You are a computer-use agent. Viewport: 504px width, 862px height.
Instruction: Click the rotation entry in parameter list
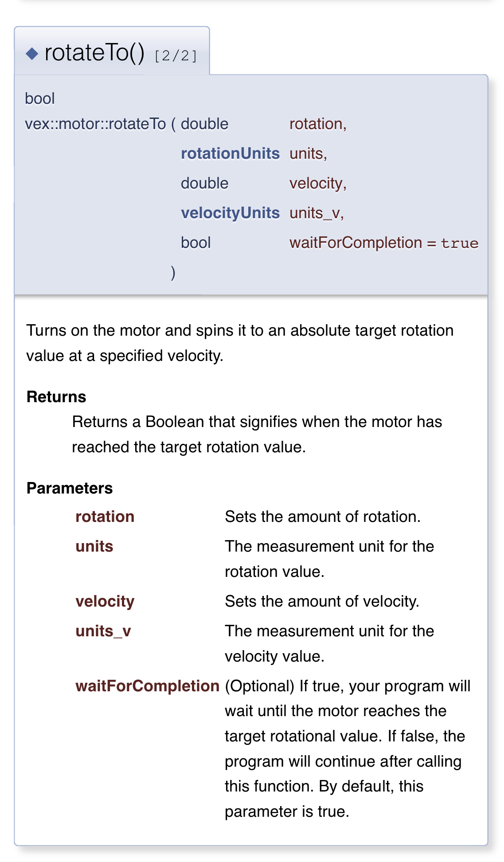[x=105, y=517]
